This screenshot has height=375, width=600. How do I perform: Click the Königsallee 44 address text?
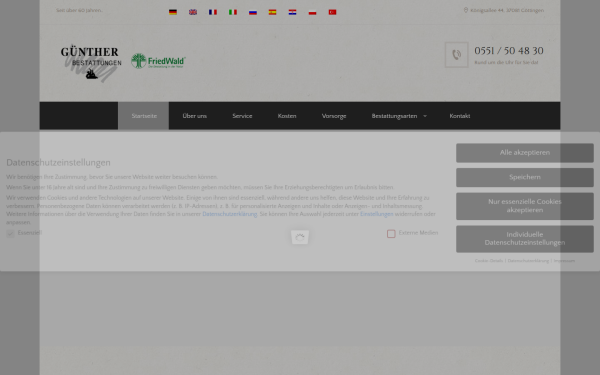coord(507,10)
